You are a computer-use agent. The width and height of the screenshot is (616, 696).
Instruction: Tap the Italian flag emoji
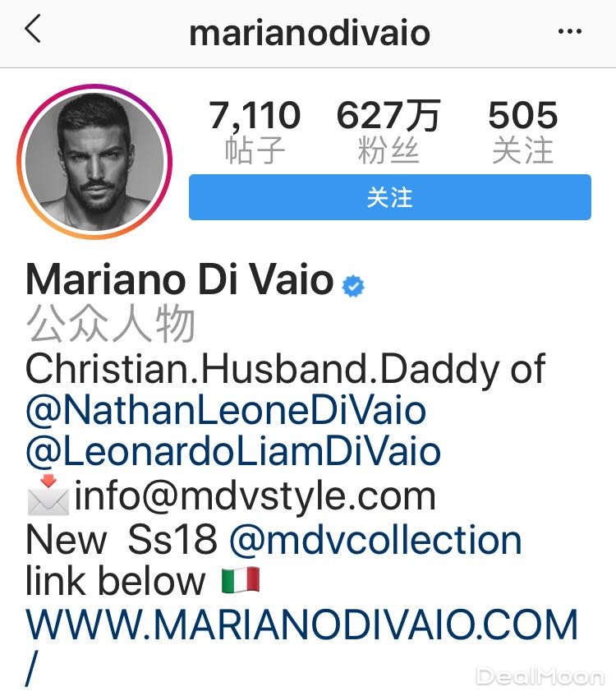click(x=241, y=580)
